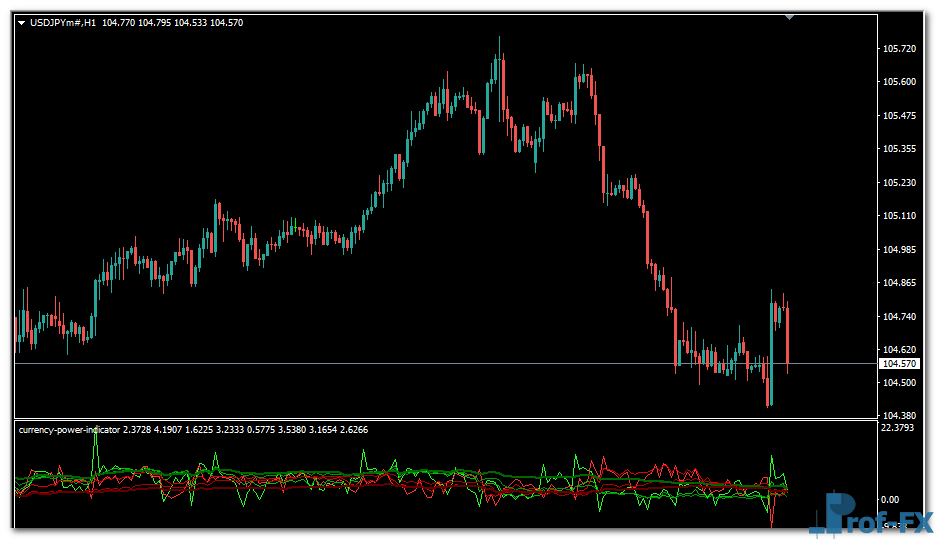Screen dimensions: 936x539
Task: Click the dropdown triangle beside USDJPYm#,H1
Action: (23, 22)
